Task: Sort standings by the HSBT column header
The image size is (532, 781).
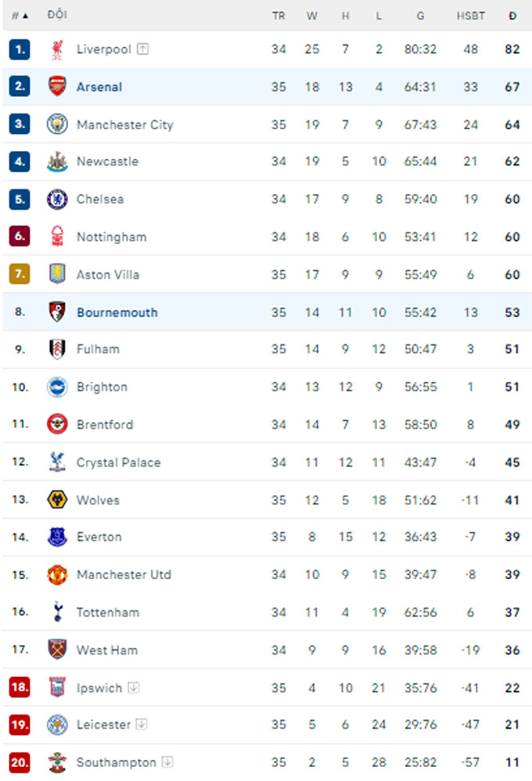Action: pos(471,16)
